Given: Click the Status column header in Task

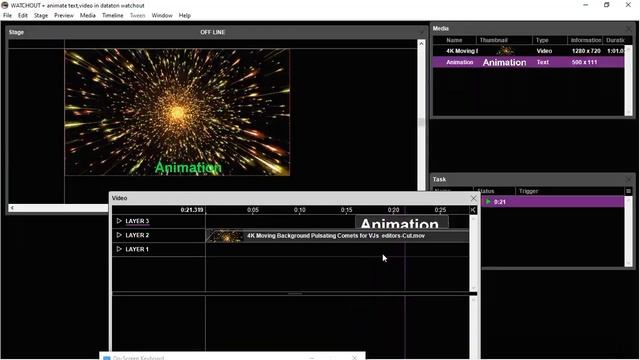Looking at the screenshot, I should click(486, 191).
